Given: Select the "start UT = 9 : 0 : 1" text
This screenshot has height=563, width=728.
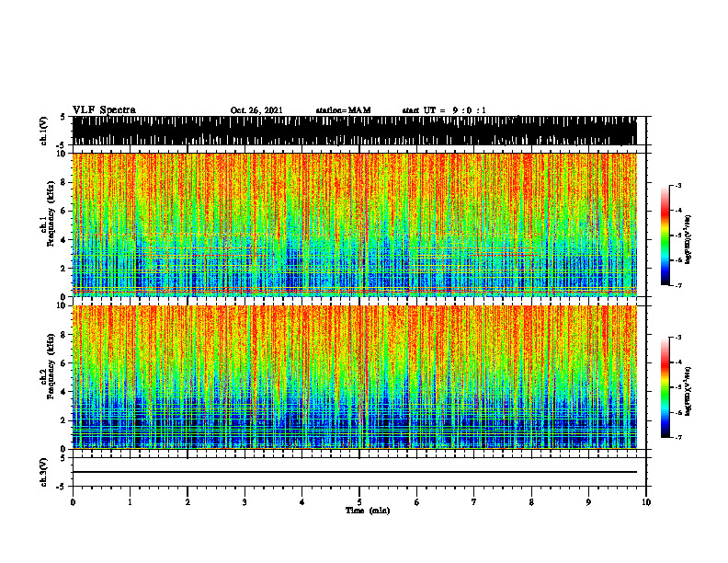Looking at the screenshot, I should pos(444,110).
